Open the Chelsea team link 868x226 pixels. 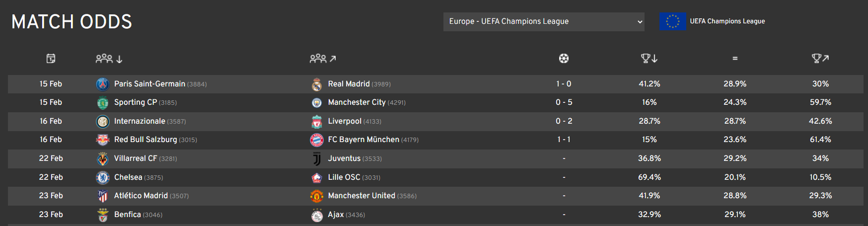click(x=128, y=177)
